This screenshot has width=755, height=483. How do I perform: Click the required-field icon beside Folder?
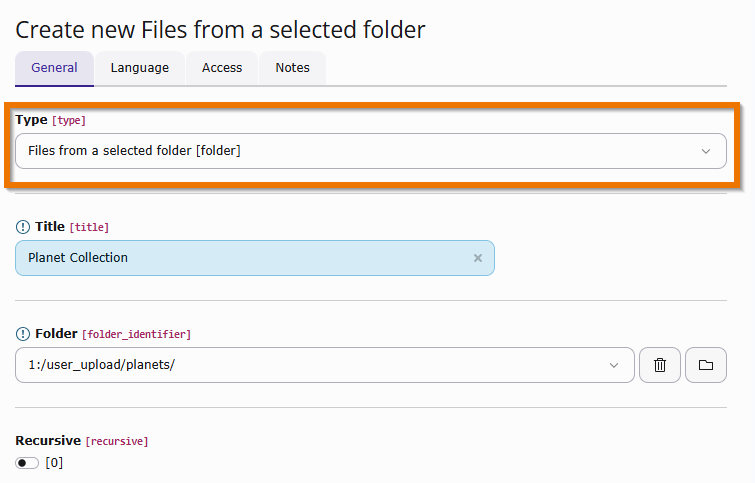pyautogui.click(x=23, y=334)
